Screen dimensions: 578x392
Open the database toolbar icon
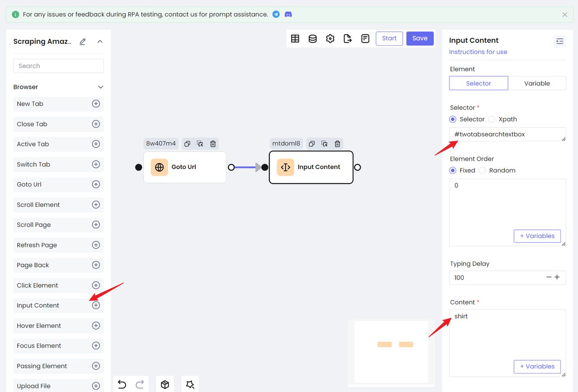click(x=312, y=38)
